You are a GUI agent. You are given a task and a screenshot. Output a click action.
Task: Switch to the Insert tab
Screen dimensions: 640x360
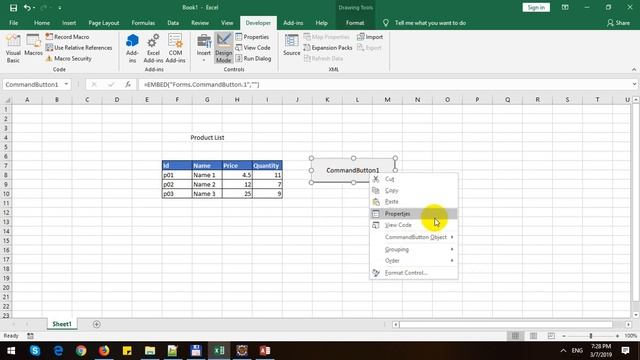click(69, 23)
